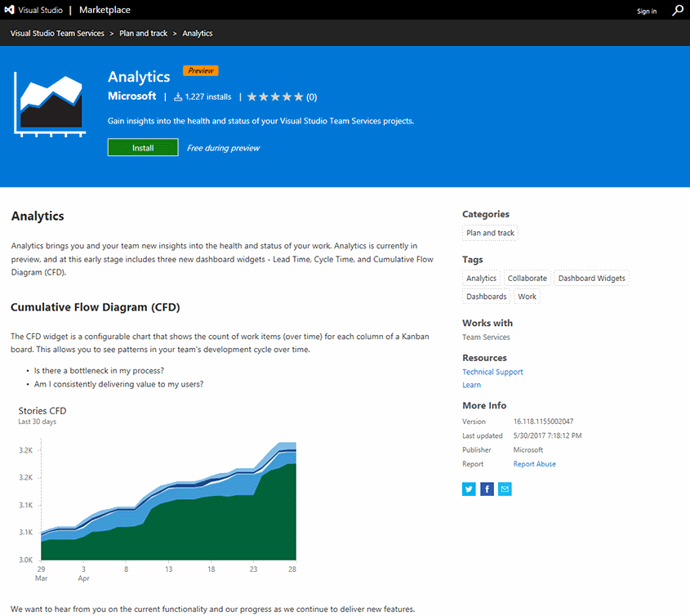Viewport: 690px width, 616px height.
Task: Click 'Am I consistently delivering value' bullet
Action: (118, 384)
